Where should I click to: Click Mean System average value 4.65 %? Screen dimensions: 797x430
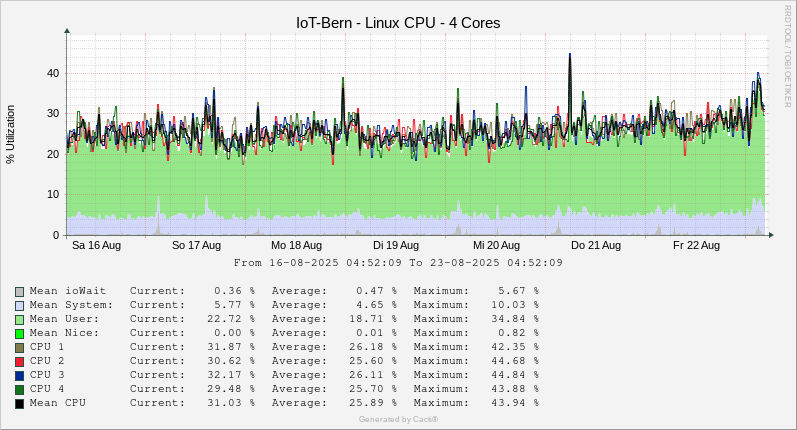(x=376, y=305)
